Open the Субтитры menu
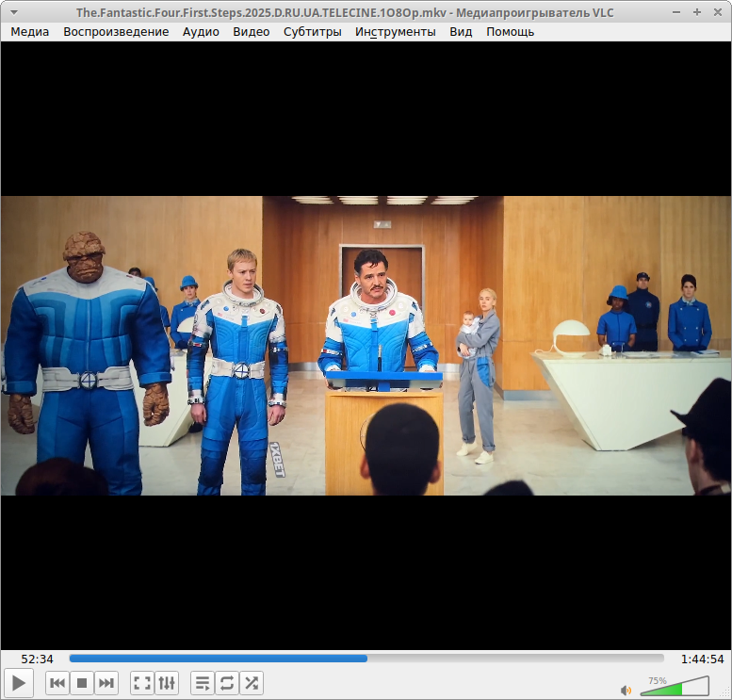 click(x=313, y=32)
